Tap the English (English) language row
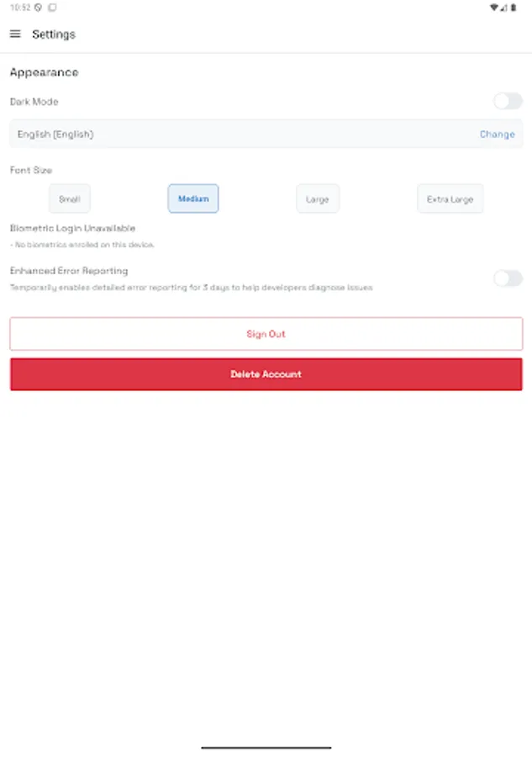This screenshot has height=757, width=532. point(266,134)
